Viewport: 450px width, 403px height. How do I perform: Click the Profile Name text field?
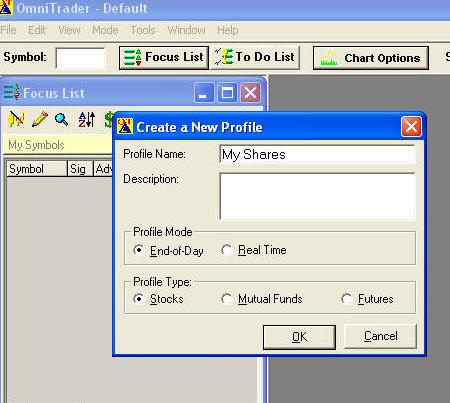click(x=317, y=154)
